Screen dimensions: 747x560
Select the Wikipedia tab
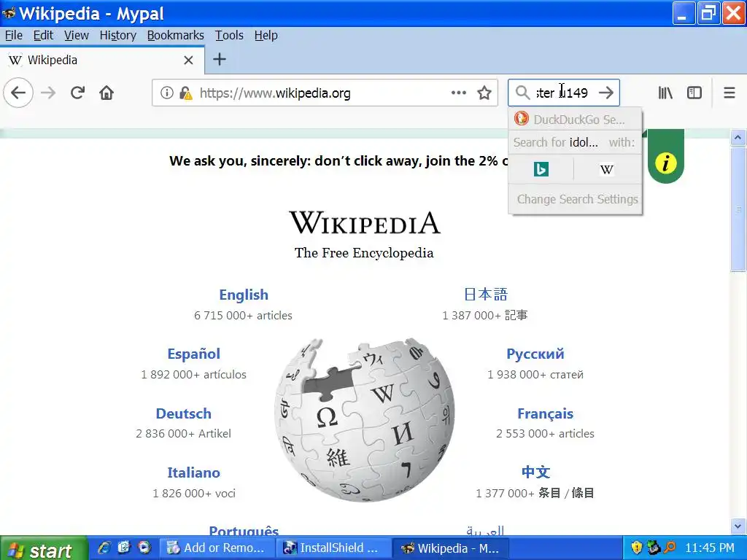[102, 60]
